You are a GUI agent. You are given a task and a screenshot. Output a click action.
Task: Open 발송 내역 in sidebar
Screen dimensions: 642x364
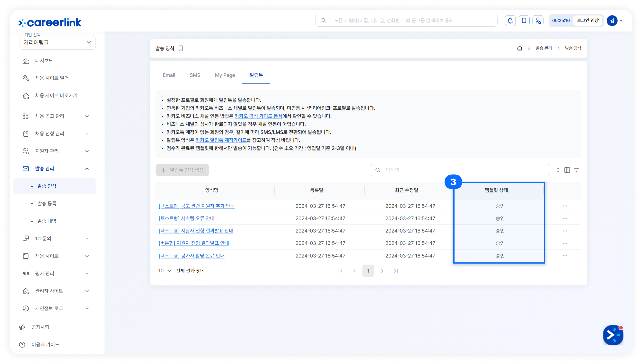tap(47, 221)
